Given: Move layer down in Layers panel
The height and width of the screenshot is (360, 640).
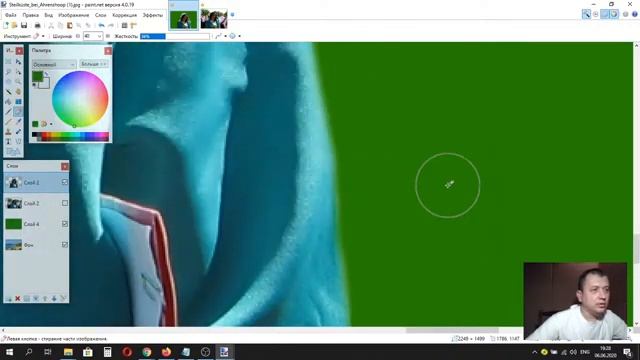Looking at the screenshot, I should (x=54, y=299).
